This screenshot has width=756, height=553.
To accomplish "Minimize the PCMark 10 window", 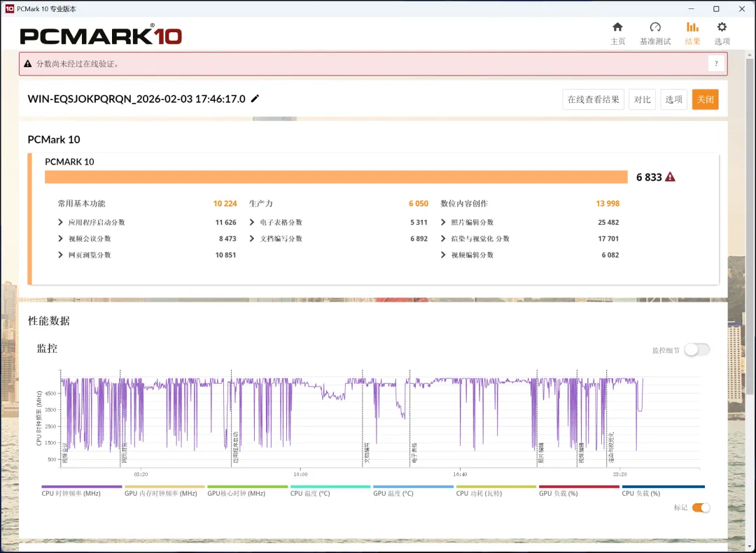I will coord(691,8).
